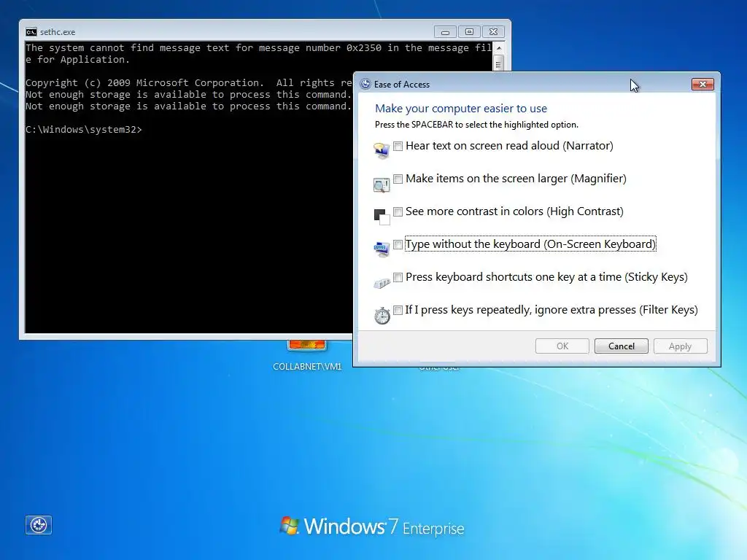Click the 'Copyright (c) 2009 Microsoft' console line
747x560 pixels.
(189, 83)
